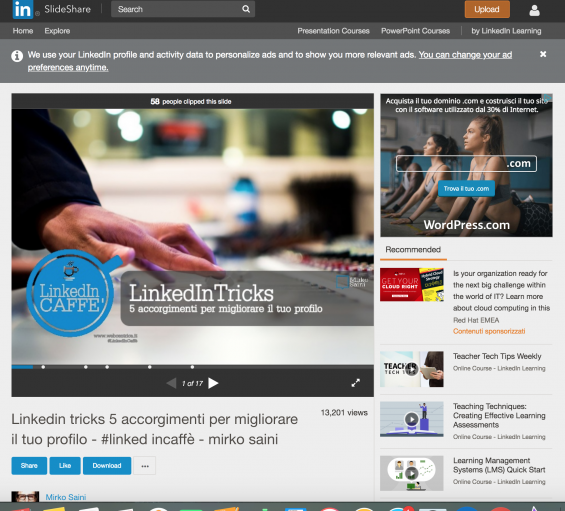
Task: Select the Recommended tab
Action: (x=413, y=249)
